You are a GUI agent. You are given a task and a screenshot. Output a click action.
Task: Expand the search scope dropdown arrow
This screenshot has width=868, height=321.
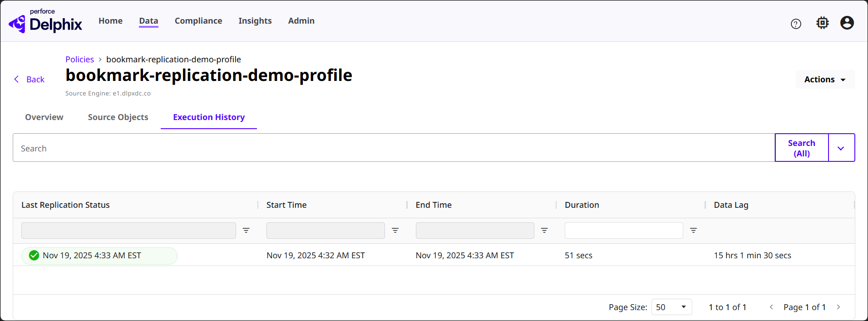point(841,148)
